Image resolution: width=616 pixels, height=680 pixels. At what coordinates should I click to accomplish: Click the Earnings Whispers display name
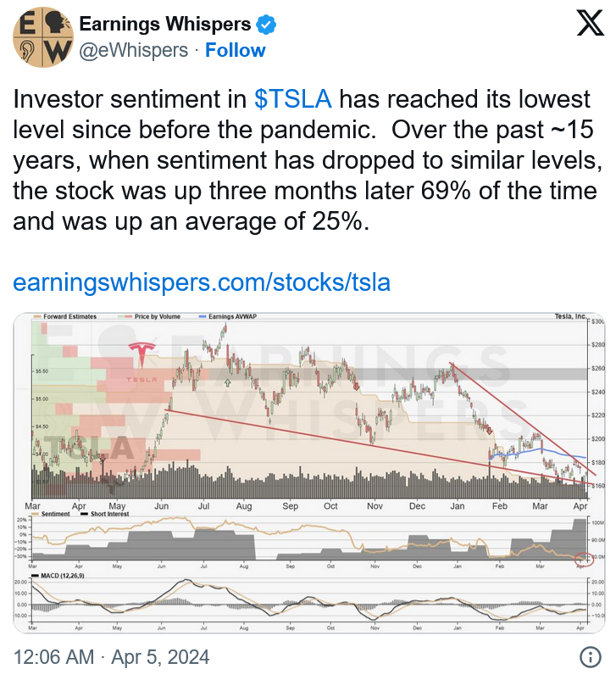pyautogui.click(x=165, y=24)
